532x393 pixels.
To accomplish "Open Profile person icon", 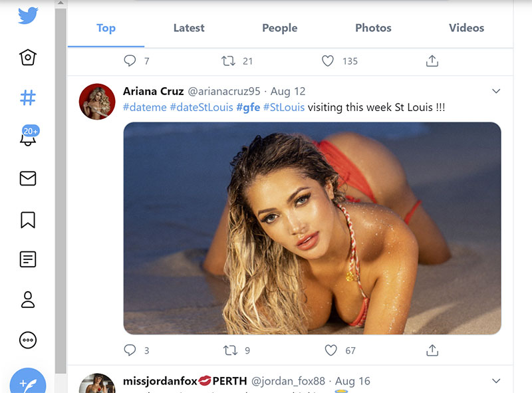I will click(28, 300).
